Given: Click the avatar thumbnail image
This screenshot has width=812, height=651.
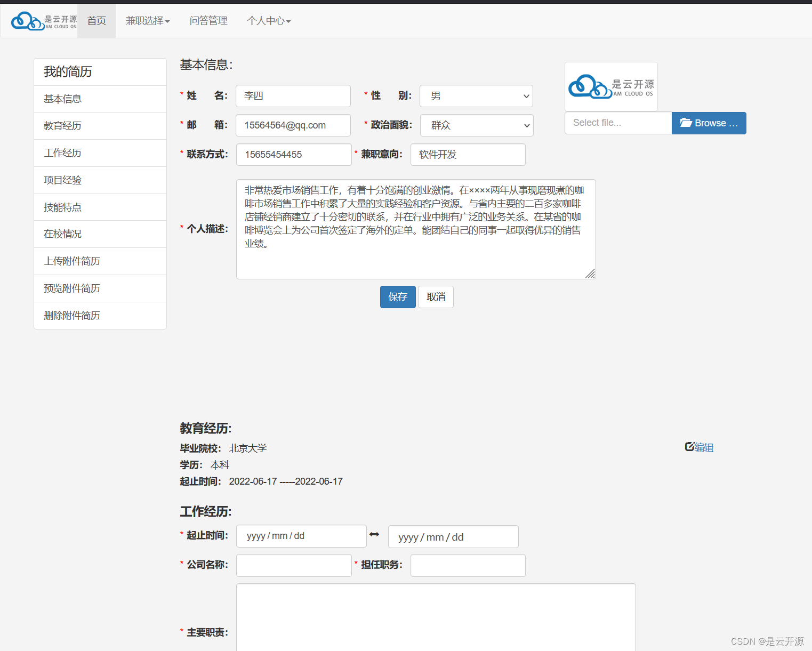Looking at the screenshot, I should coord(611,86).
